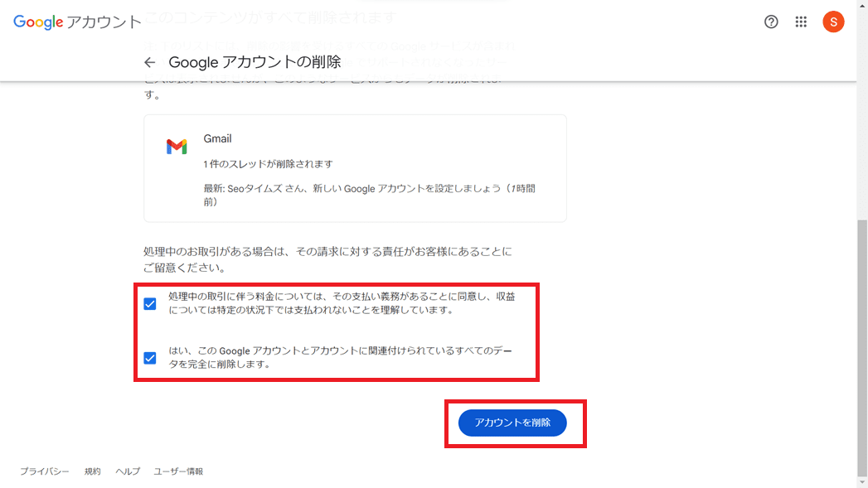Open the ユーザー情報 footer link
Screen dimensions: 868x488
point(178,471)
